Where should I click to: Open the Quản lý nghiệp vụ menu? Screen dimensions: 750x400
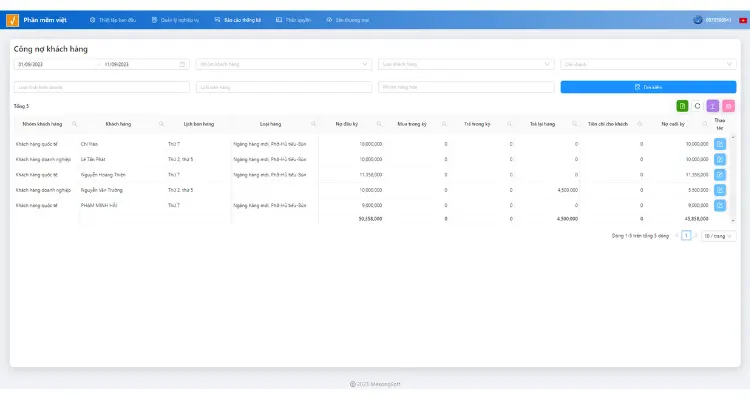[x=175, y=20]
